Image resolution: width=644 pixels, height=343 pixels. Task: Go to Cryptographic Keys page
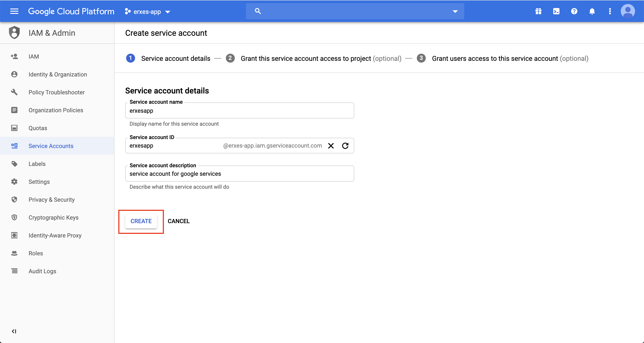pos(53,218)
